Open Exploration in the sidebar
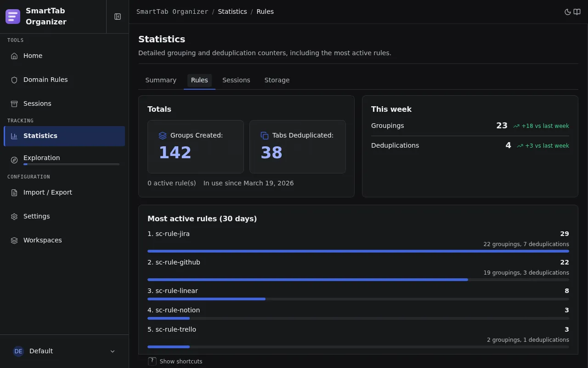Viewport: 588px width, 368px height. coord(64,160)
